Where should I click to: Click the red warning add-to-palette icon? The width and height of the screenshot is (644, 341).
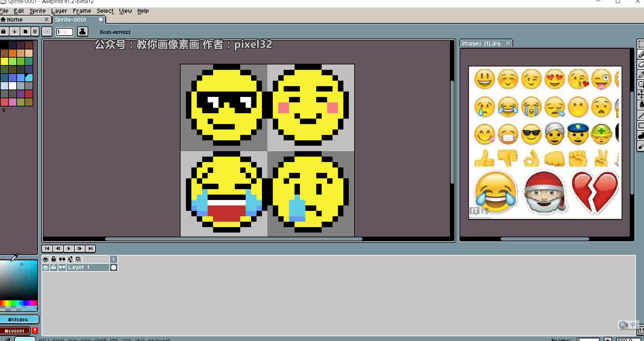click(x=35, y=330)
